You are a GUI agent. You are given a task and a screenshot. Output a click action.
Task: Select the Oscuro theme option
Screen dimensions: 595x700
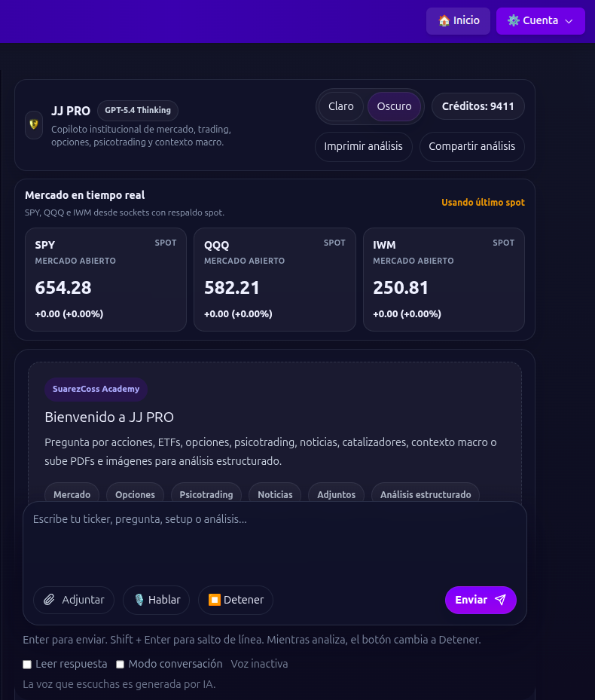click(394, 106)
